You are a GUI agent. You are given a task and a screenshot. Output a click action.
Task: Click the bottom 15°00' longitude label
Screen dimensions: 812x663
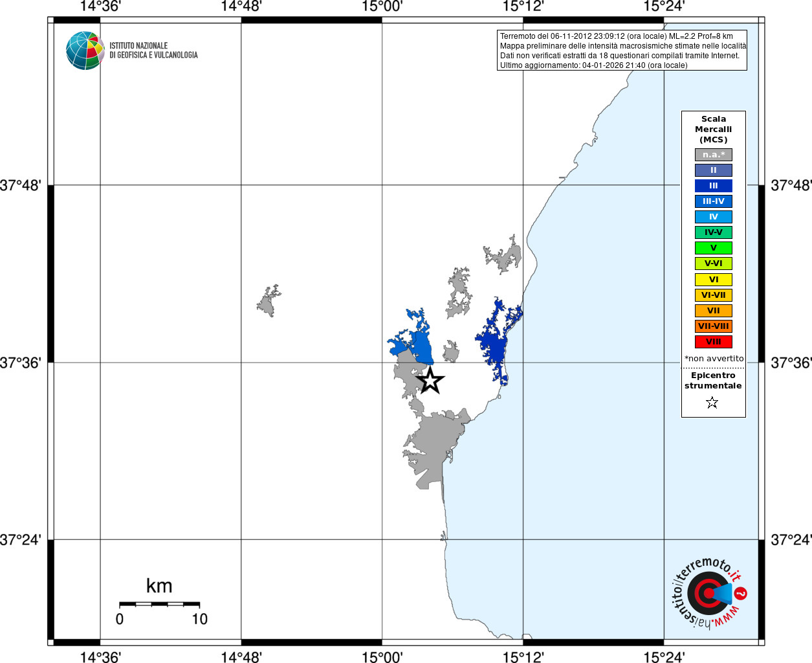tap(382, 657)
